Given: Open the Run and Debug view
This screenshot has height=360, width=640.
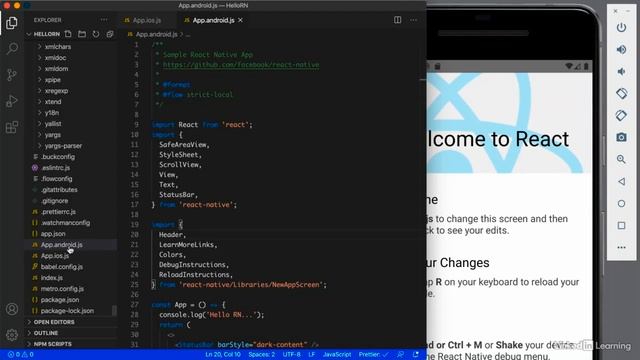Looking at the screenshot, I should point(12,101).
